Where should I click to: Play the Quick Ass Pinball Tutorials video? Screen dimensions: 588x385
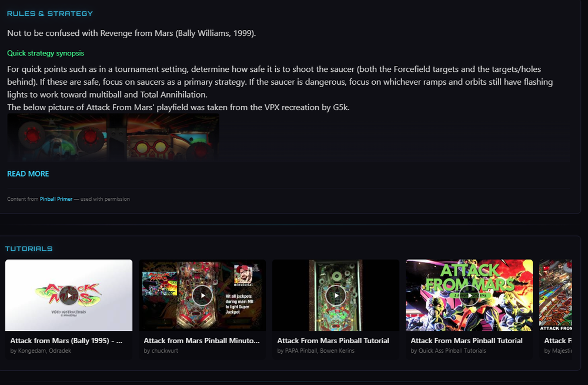click(469, 296)
